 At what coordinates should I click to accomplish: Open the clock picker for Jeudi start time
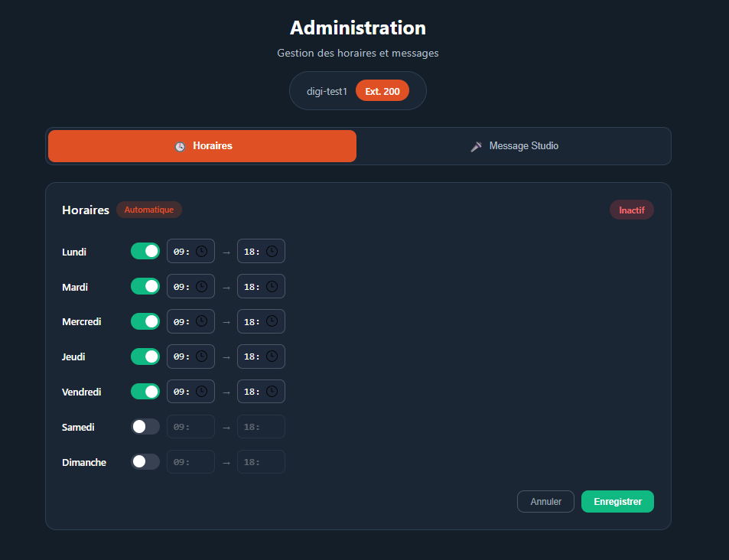pyautogui.click(x=202, y=357)
